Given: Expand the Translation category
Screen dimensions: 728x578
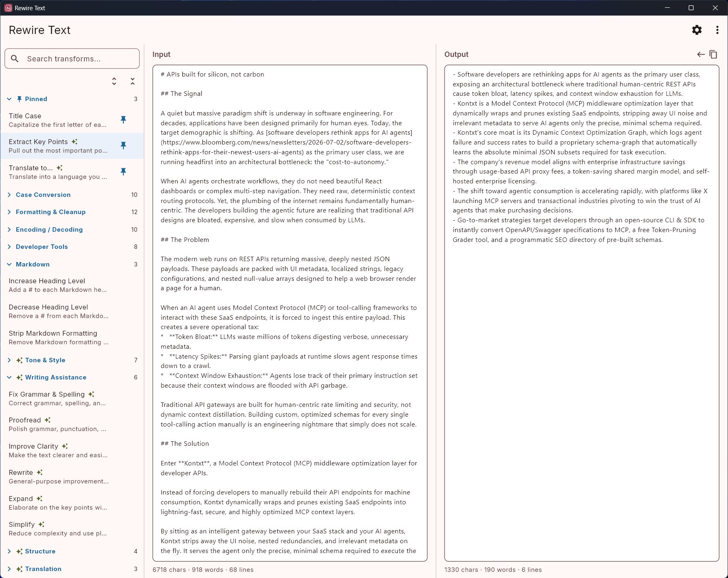Looking at the screenshot, I should click(x=72, y=569).
